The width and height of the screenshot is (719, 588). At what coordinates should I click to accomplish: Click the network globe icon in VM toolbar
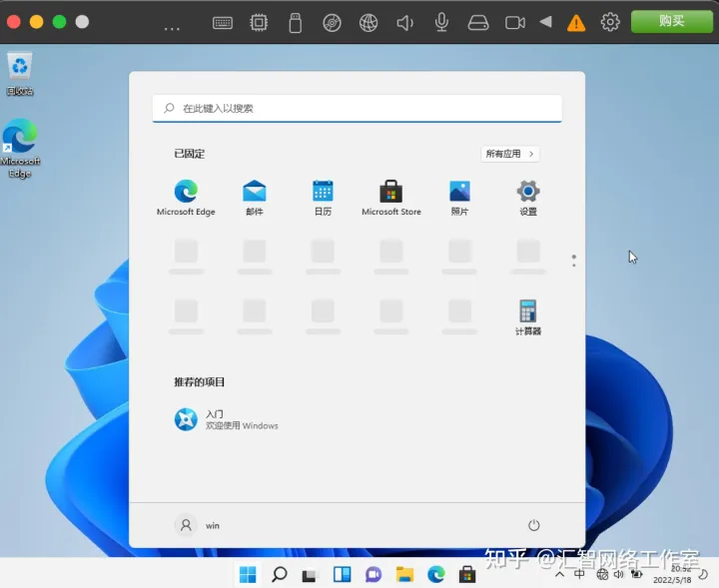(x=368, y=22)
